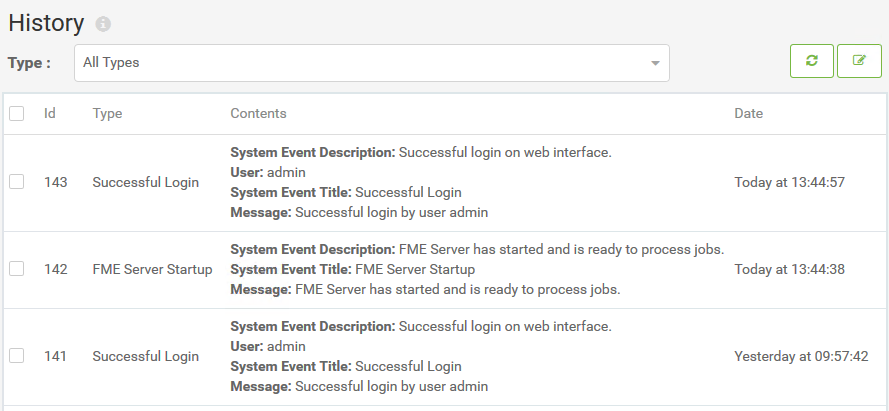This screenshot has width=889, height=411.
Task: Select the Successful Login row with Id 143
Action: 444,183
